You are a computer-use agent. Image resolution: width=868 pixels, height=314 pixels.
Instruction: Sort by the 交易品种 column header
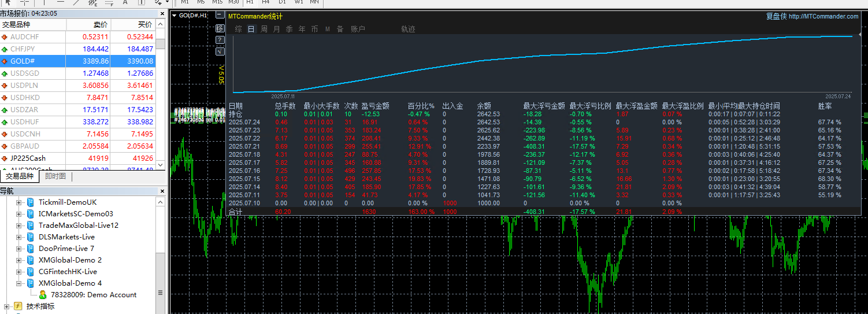[33, 25]
